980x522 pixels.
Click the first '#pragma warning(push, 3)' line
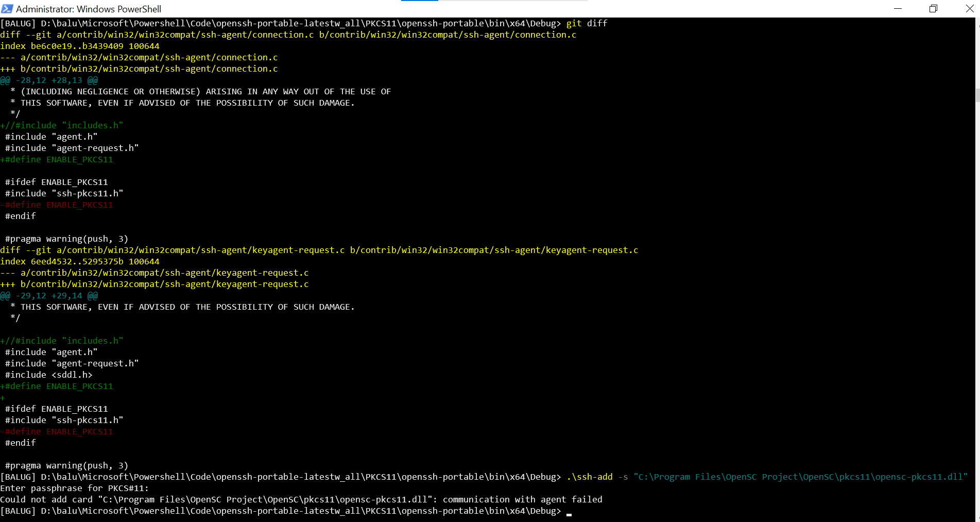(66, 239)
